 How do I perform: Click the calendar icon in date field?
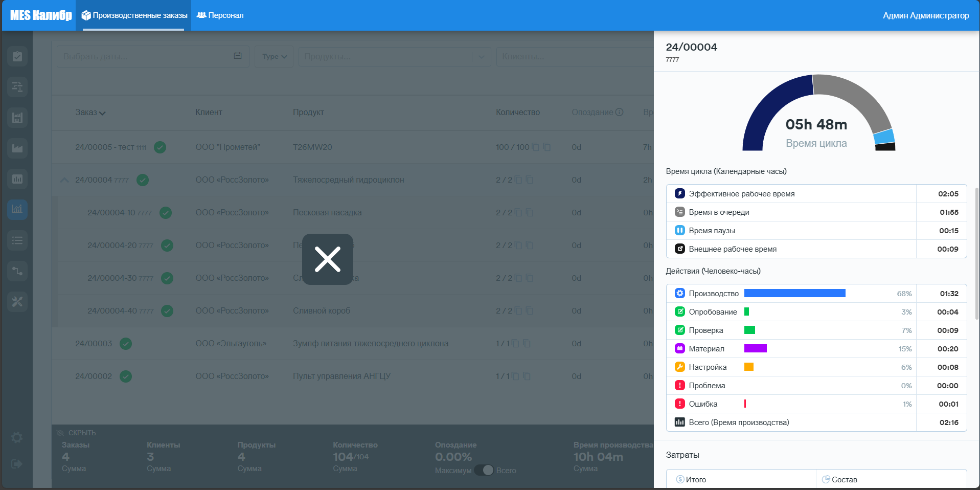point(238,56)
